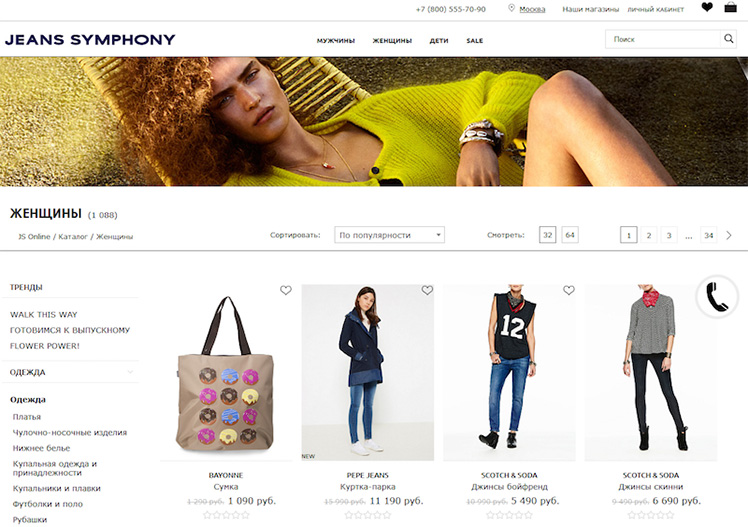Open the shopping bag cart icon
The width and height of the screenshot is (748, 527).
tap(730, 7)
